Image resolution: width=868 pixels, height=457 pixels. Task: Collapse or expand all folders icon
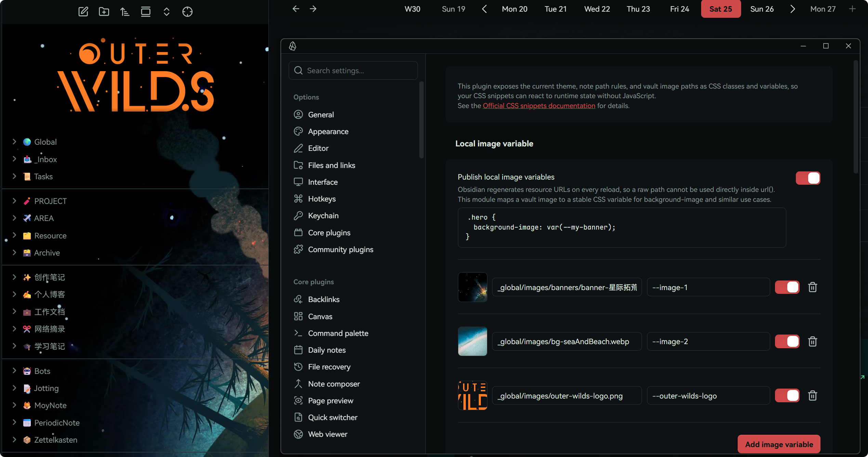point(167,12)
